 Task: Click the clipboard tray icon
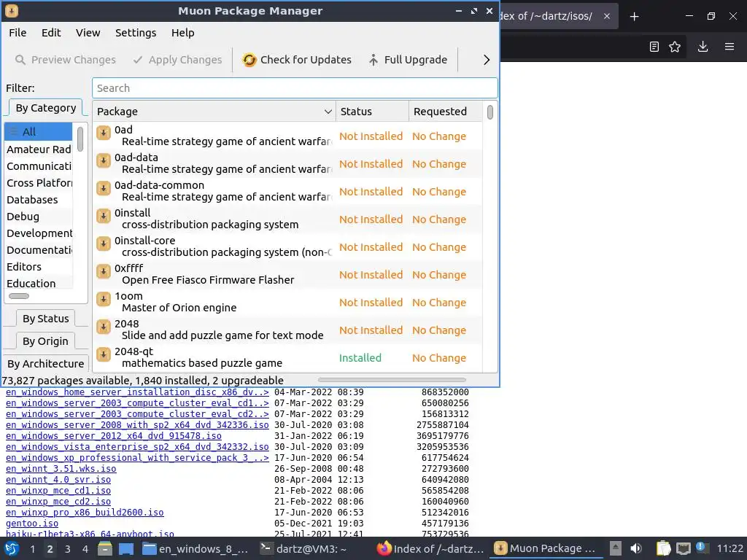click(663, 548)
